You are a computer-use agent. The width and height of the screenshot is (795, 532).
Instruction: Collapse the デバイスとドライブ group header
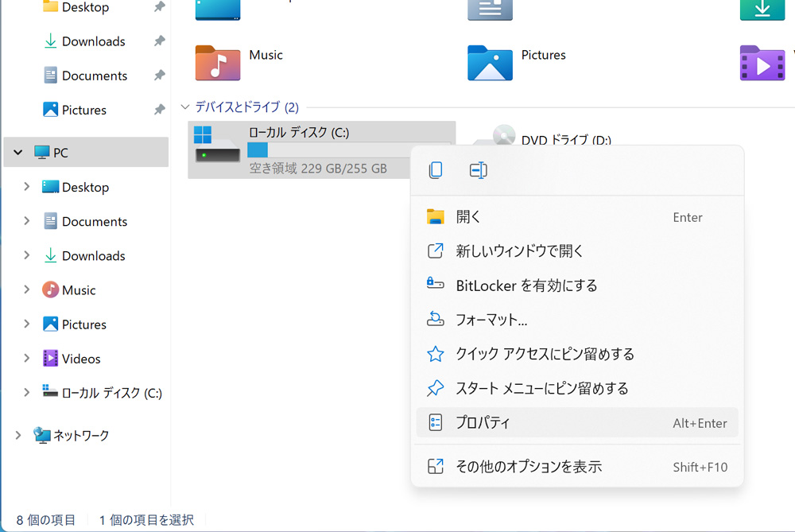tap(185, 107)
